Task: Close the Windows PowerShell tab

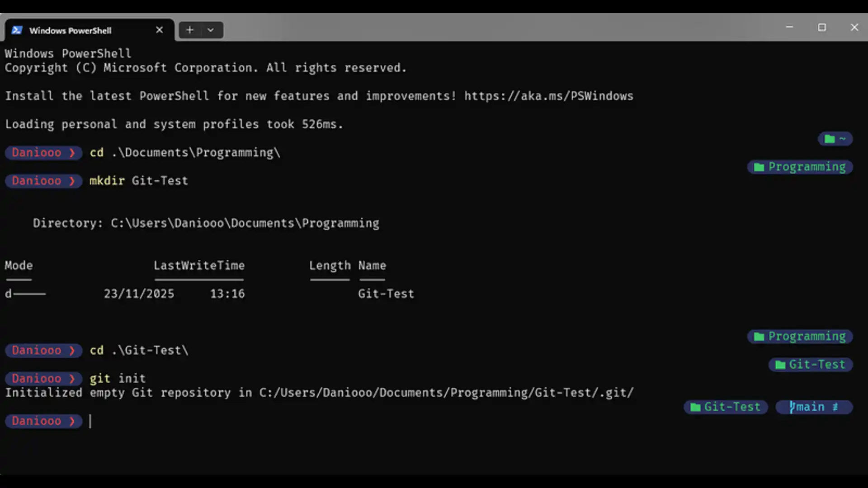Action: pos(159,30)
